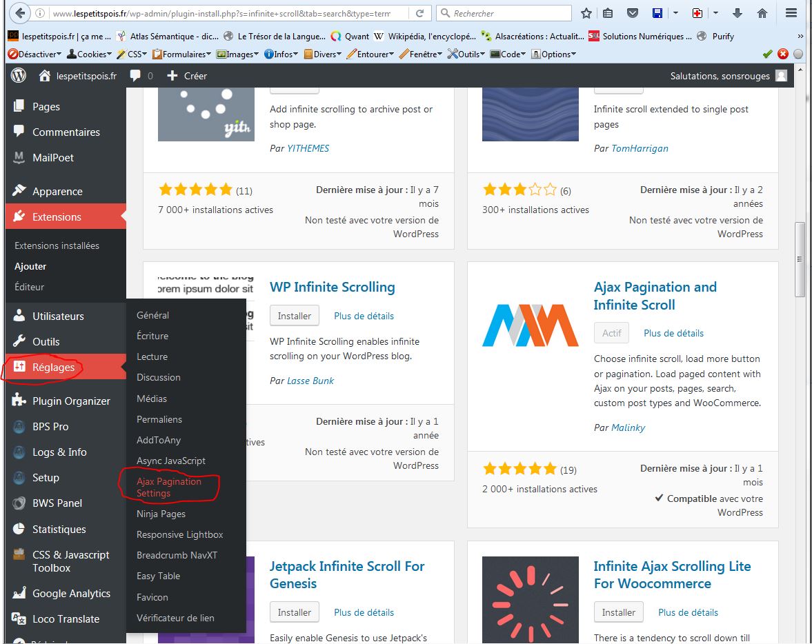Viewport: 812px width, 644px height.
Task: Open the comments bubble in admin bar
Action: (141, 76)
